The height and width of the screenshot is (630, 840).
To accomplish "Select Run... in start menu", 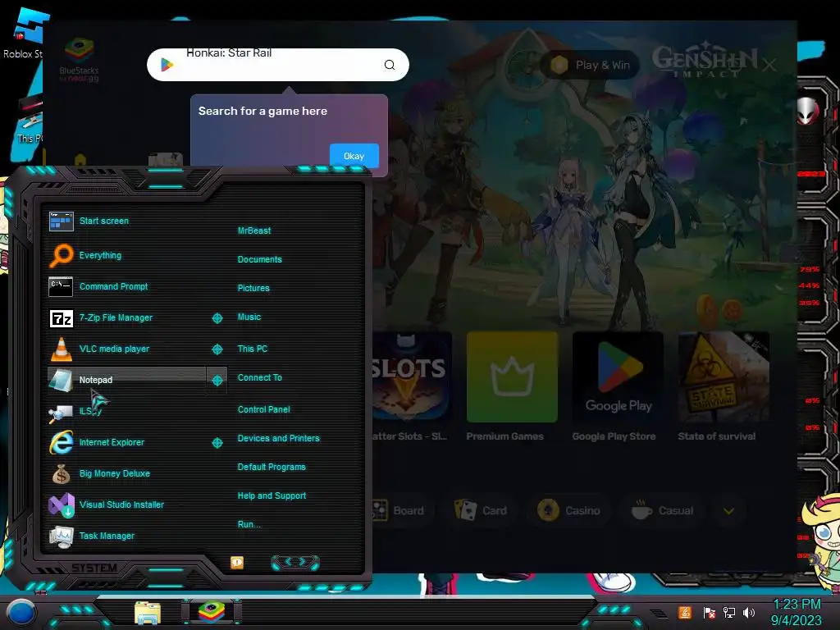I will click(249, 524).
